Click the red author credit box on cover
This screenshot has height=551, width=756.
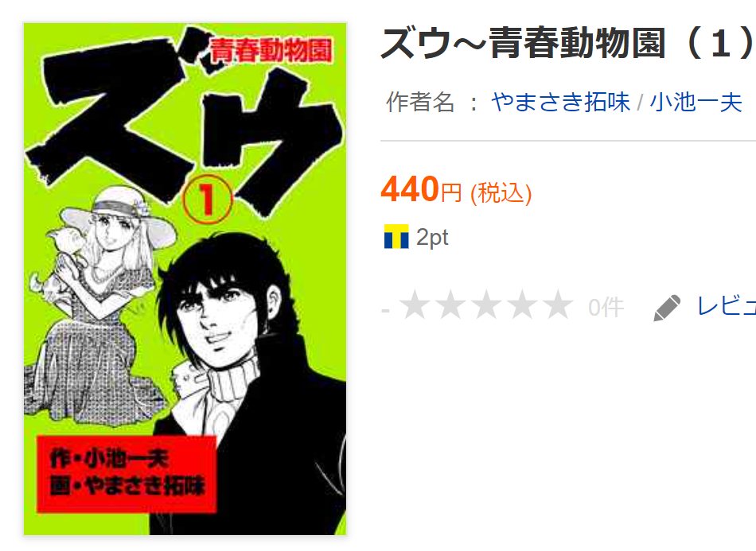click(127, 474)
